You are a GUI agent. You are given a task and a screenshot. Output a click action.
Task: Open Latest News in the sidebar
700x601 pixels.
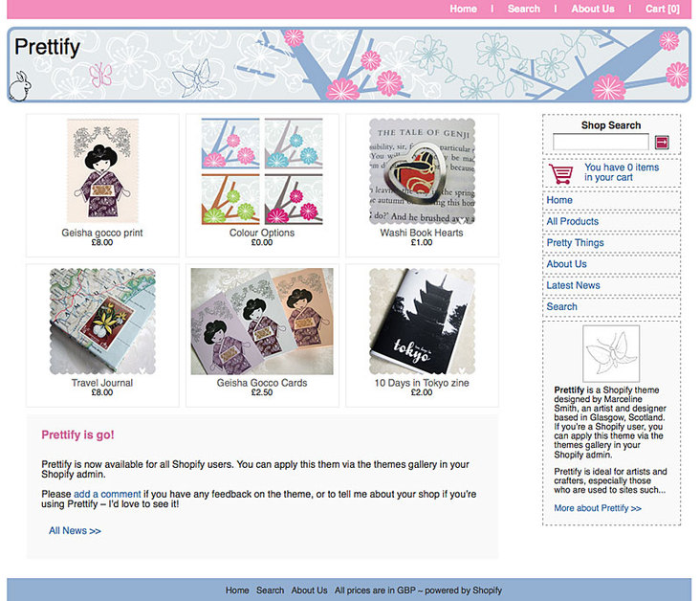(573, 285)
